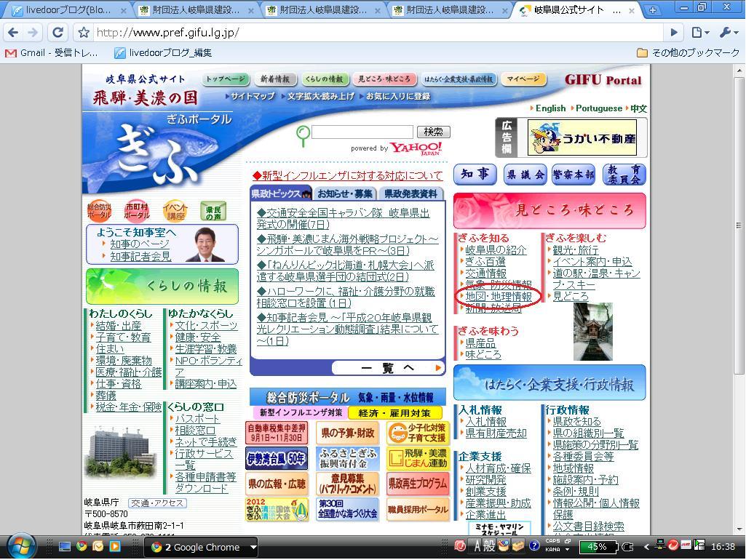Screen dimensions: 746x560
Task: Click the 県議会 button
Action: point(525,175)
